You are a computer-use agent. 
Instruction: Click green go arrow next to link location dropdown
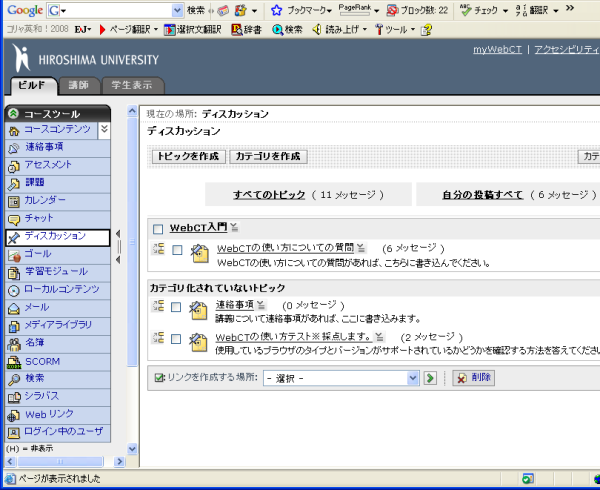coord(430,378)
